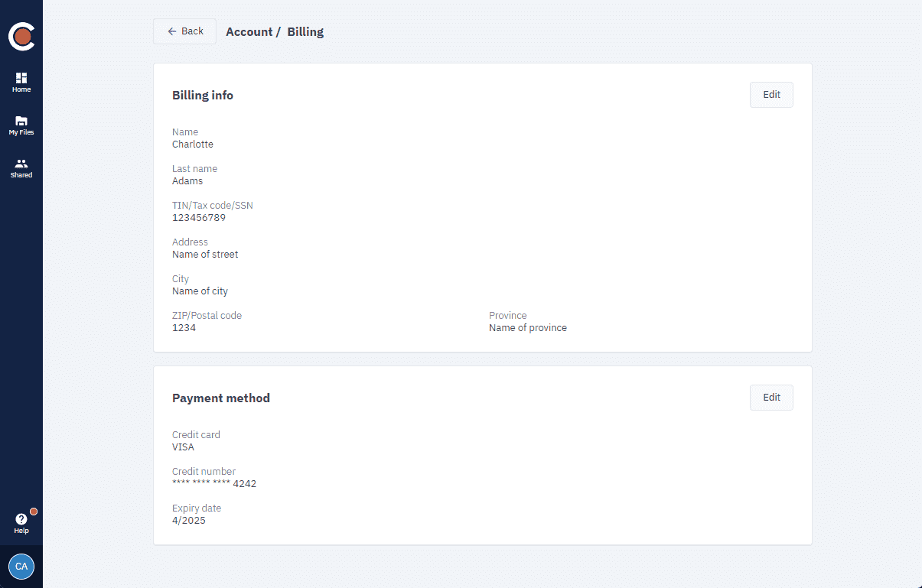Go back using Back button

tap(184, 31)
